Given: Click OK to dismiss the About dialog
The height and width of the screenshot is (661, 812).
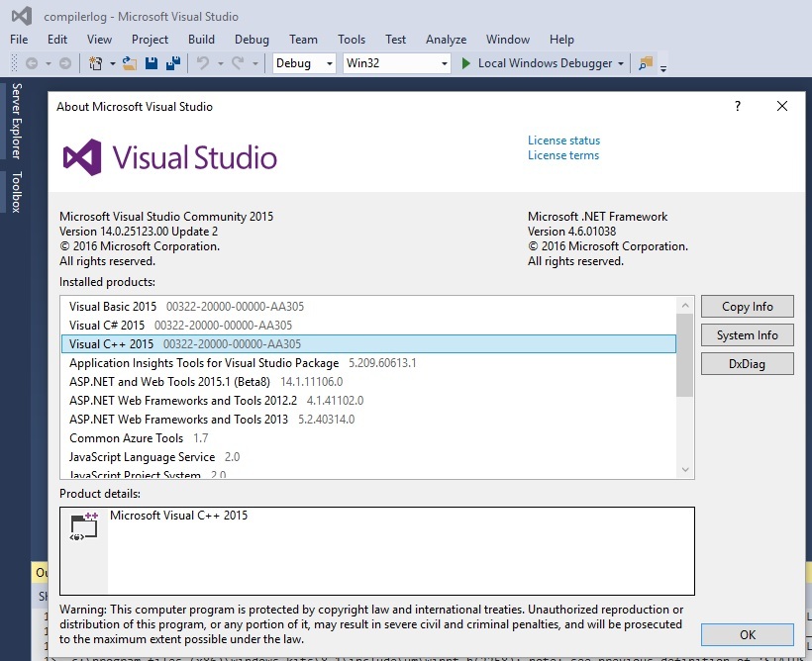Looking at the screenshot, I should [748, 634].
